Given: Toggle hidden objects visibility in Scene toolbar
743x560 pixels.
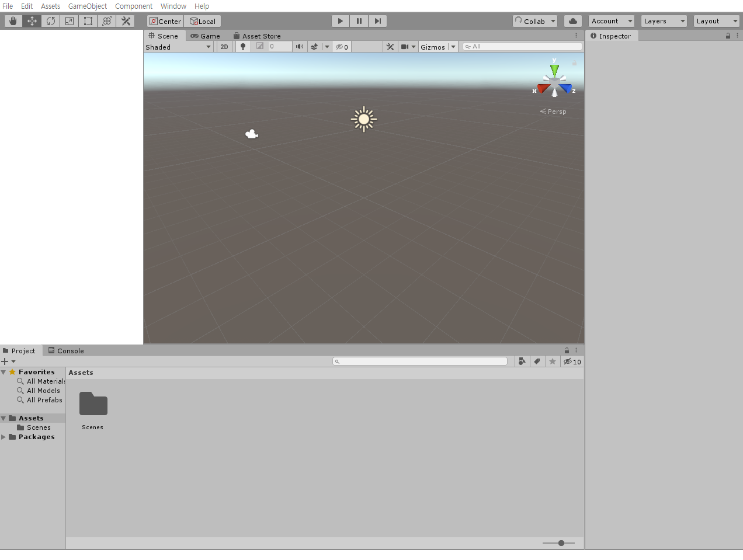Looking at the screenshot, I should [342, 47].
